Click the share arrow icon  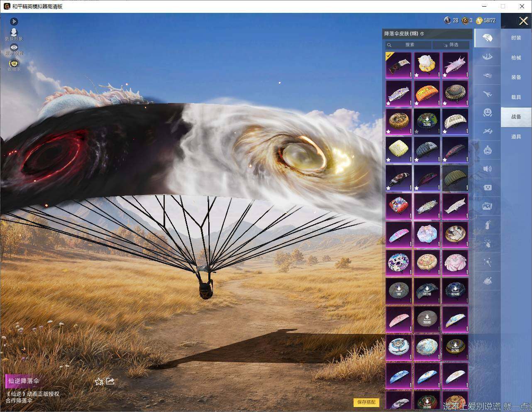110,381
